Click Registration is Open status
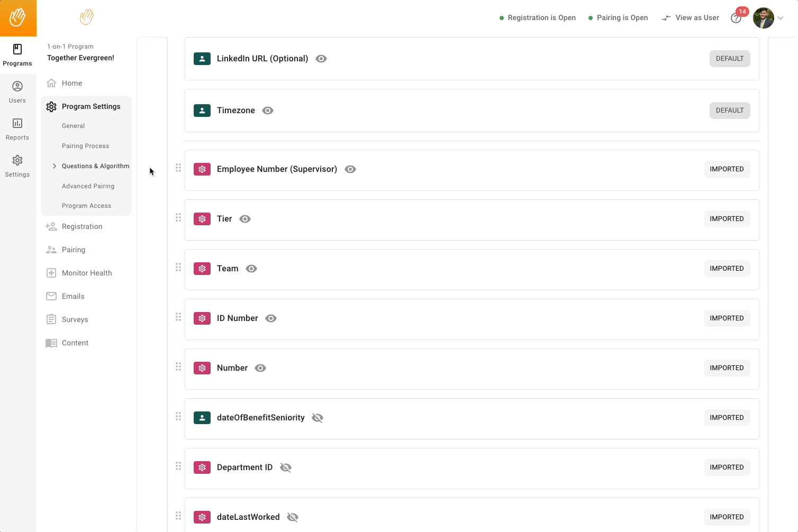This screenshot has height=532, width=798. pyautogui.click(x=538, y=18)
